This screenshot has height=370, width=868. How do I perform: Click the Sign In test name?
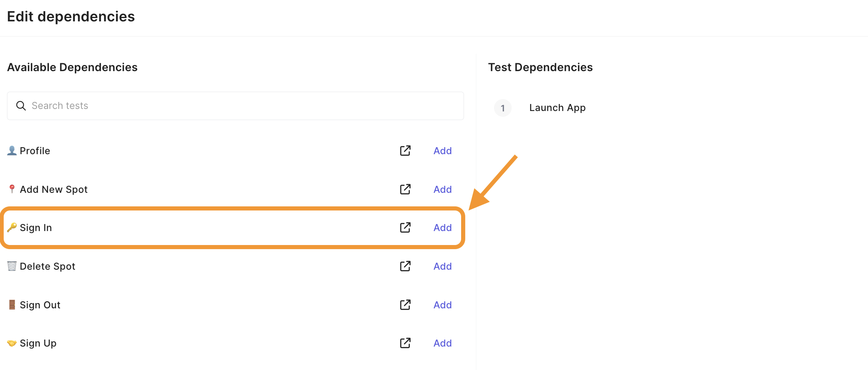tap(36, 228)
